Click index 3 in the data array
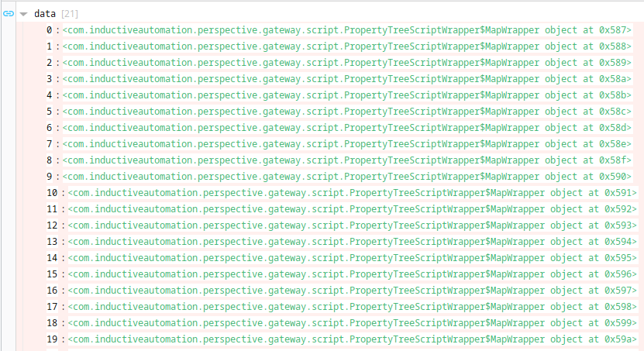 (x=50, y=79)
